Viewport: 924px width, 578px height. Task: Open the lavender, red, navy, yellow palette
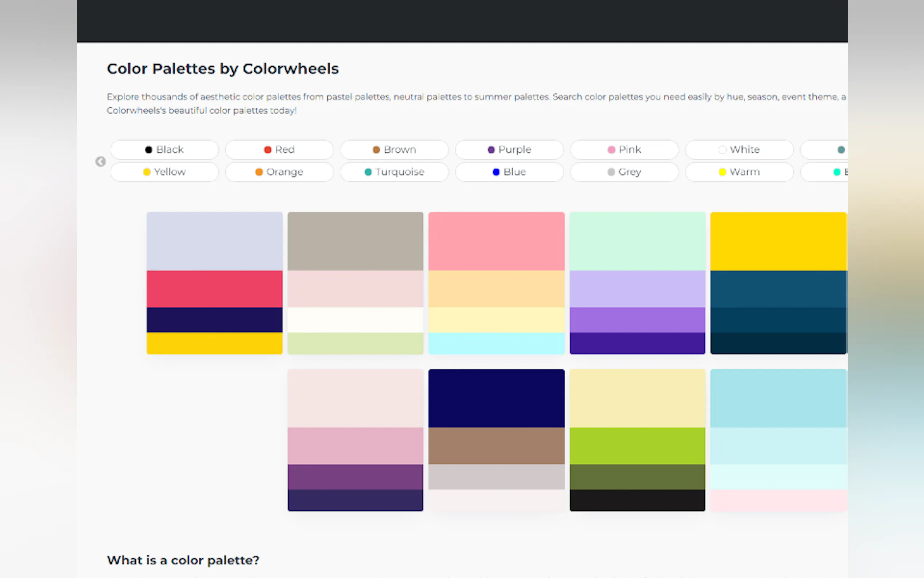(215, 283)
